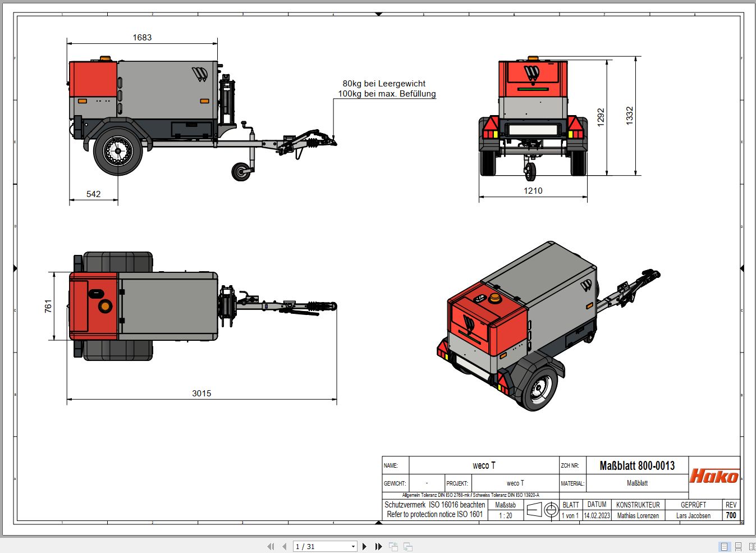The image size is (756, 553).
Task: Switch to continuous page view
Action: tap(738, 546)
